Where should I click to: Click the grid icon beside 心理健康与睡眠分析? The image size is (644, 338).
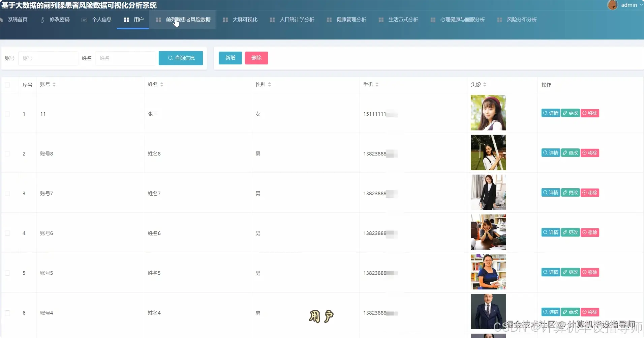(433, 20)
